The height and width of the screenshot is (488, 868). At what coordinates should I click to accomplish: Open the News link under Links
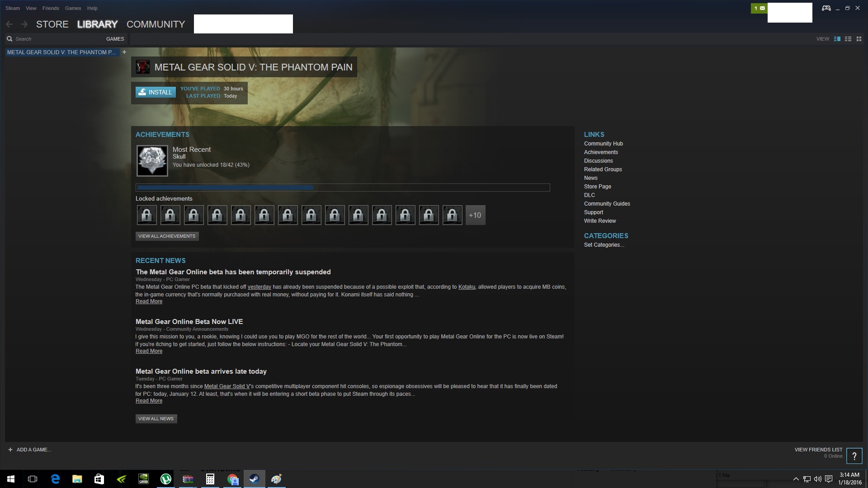pyautogui.click(x=591, y=178)
